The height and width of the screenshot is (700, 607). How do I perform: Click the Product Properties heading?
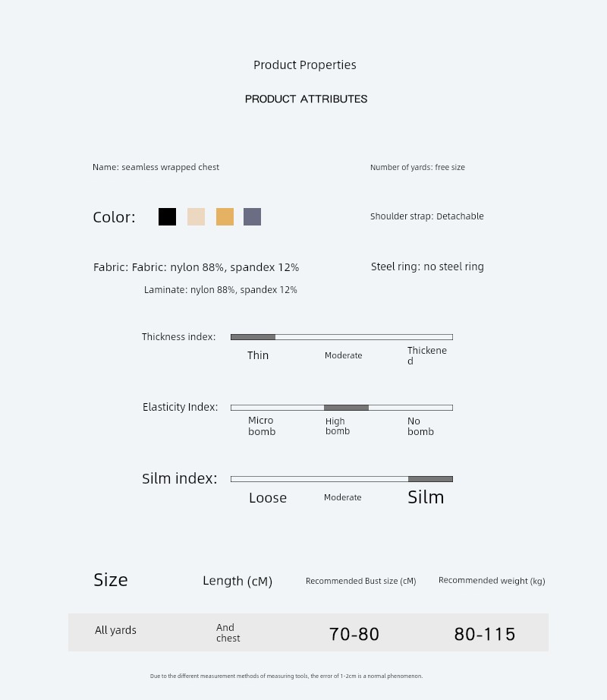(x=304, y=65)
